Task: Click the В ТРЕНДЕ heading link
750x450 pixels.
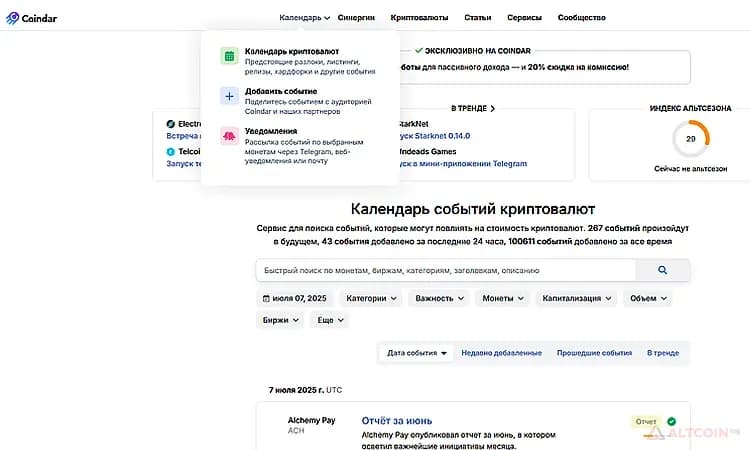Action: [469, 109]
